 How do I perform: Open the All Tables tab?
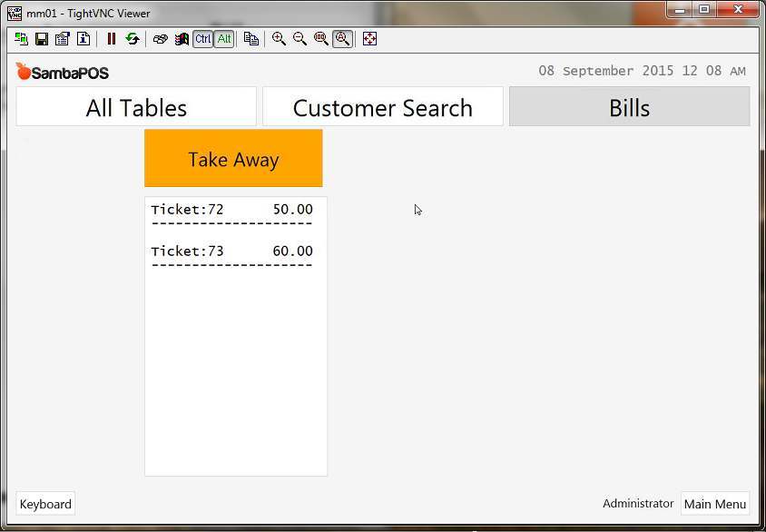(x=136, y=106)
